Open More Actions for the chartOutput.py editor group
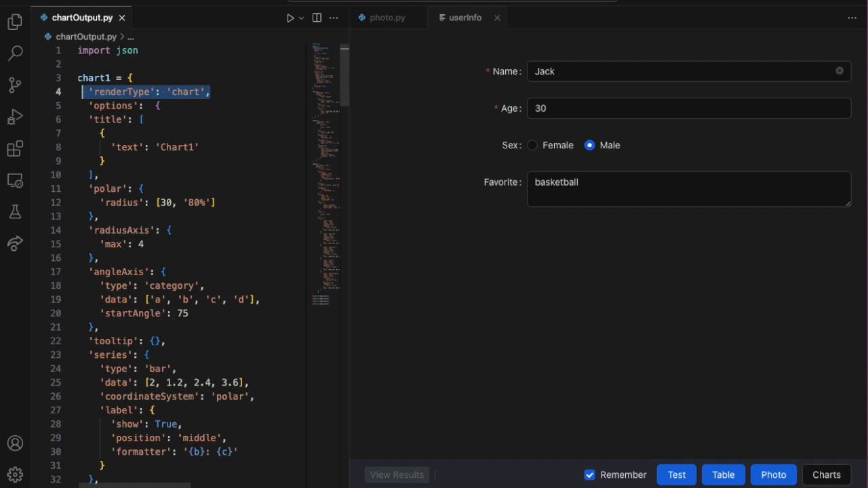The width and height of the screenshot is (868, 488). [334, 18]
